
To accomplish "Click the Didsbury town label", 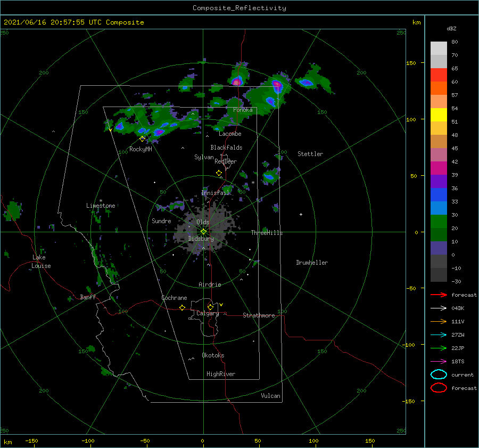I will [201, 239].
